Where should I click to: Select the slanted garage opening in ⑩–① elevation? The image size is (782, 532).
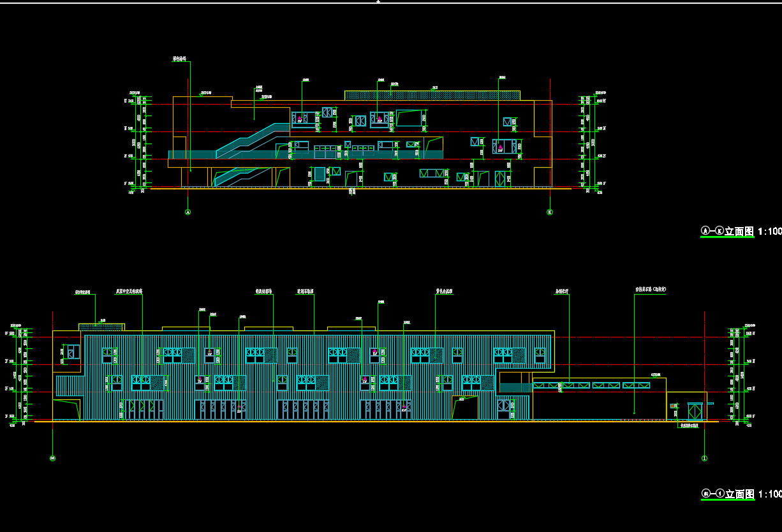(464, 408)
